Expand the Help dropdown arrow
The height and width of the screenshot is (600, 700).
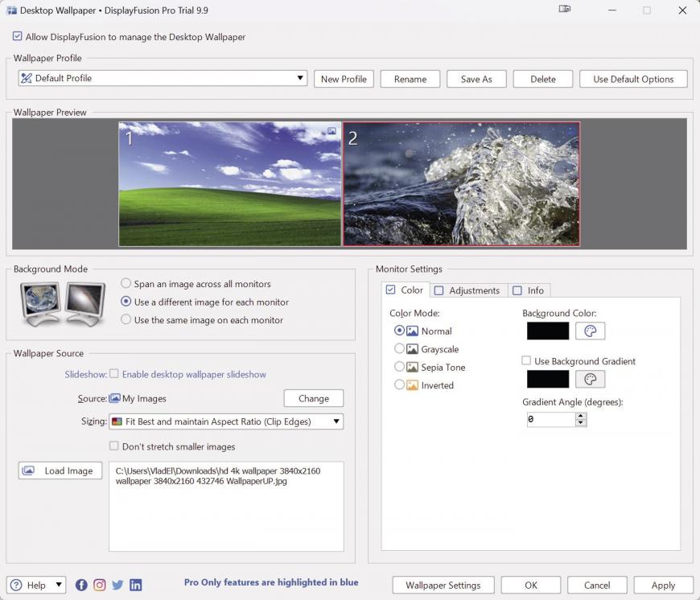pyautogui.click(x=59, y=585)
